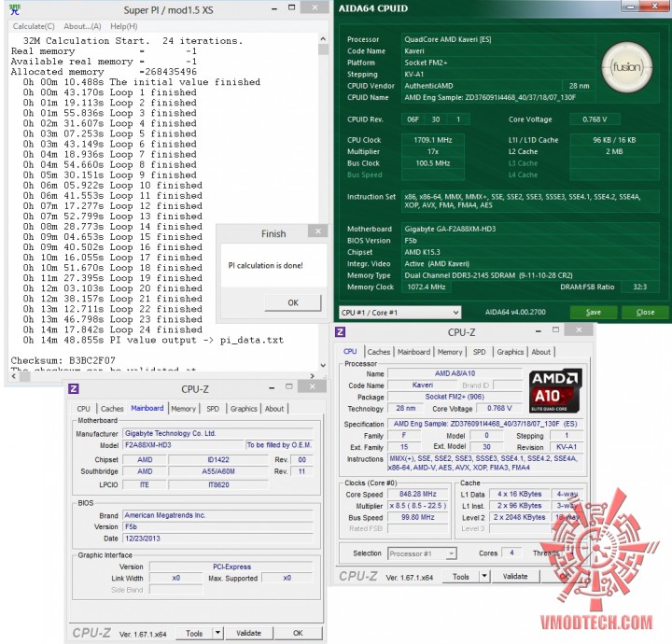Click the Southbridge A55/A60M value in CPU-Z
The image size is (672, 644).
tap(218, 471)
